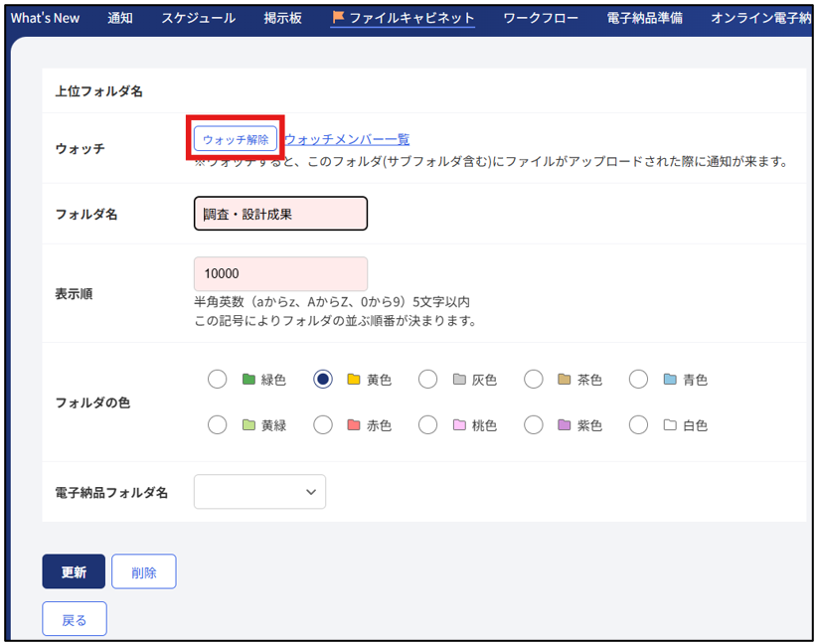
Task: Switch to the ワークフロー tab
Action: point(541,18)
